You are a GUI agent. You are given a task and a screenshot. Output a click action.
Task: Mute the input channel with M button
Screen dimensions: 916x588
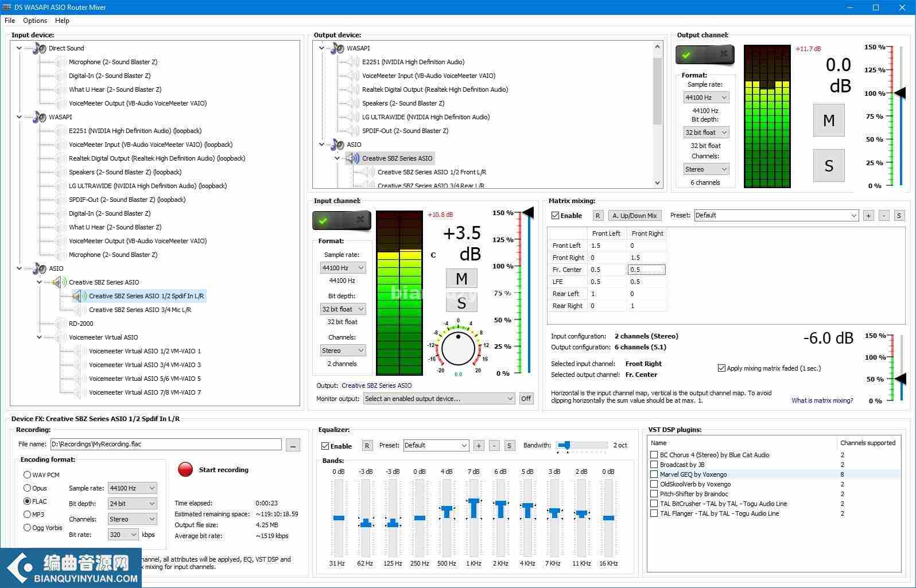pos(461,279)
